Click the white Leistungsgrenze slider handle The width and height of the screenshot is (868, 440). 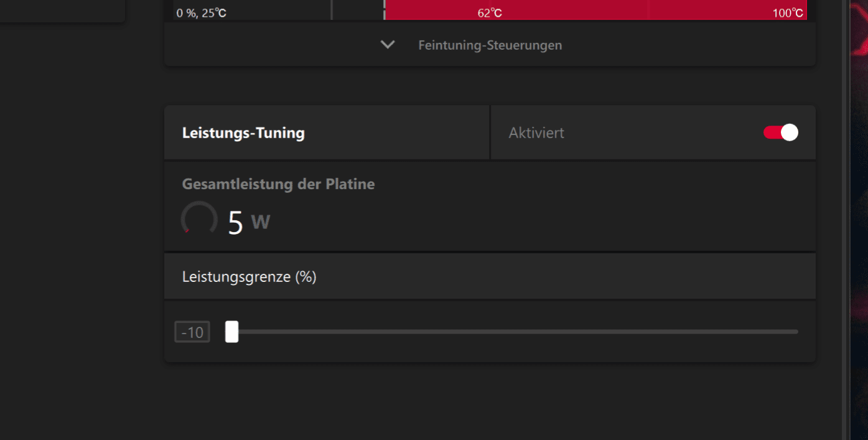(231, 332)
